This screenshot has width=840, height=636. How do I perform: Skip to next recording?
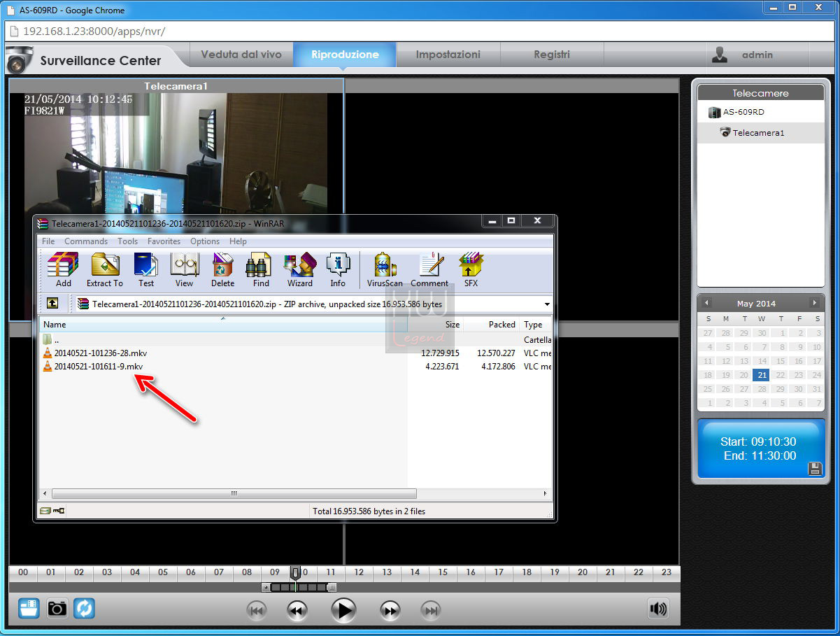(432, 611)
